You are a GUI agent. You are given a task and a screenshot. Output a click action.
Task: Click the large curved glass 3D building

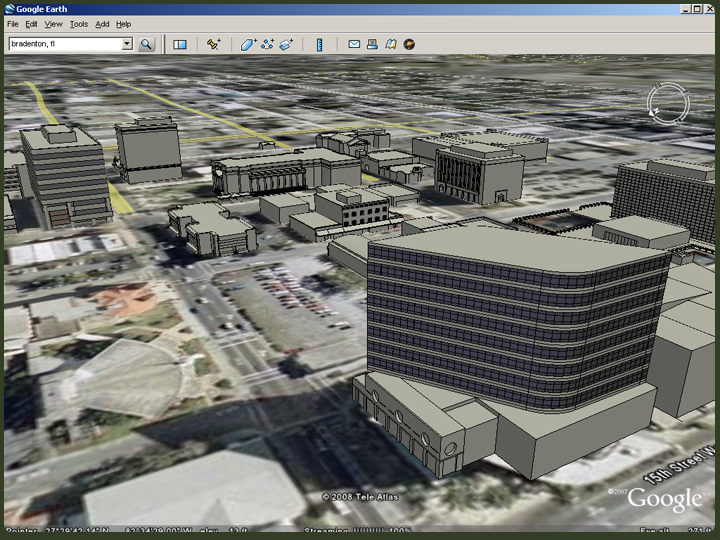click(x=514, y=321)
